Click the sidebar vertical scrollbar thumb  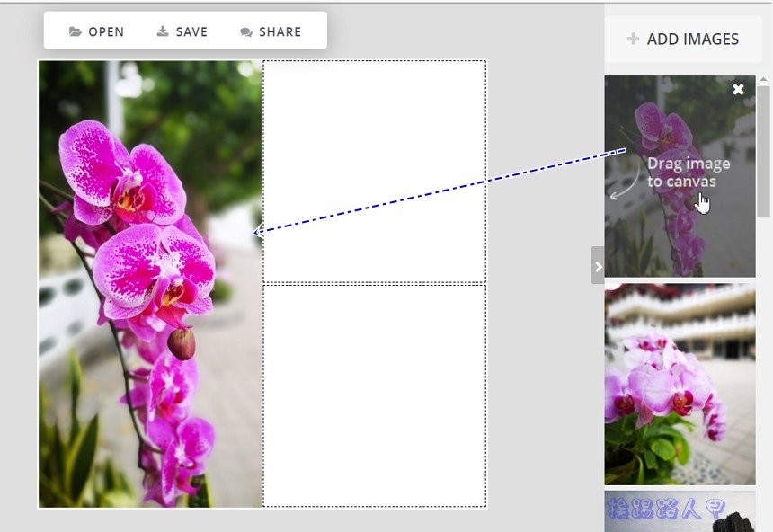tap(764, 151)
